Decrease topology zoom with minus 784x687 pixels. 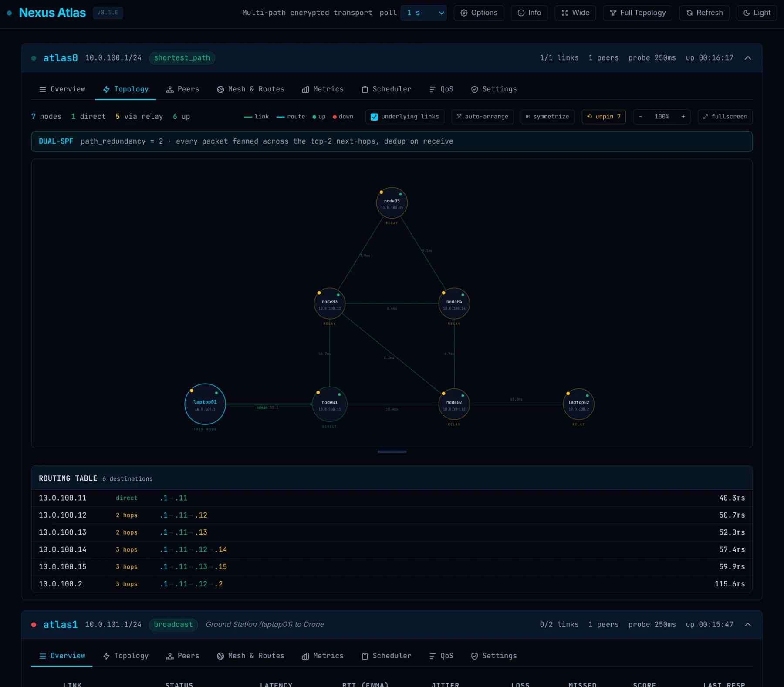click(640, 117)
